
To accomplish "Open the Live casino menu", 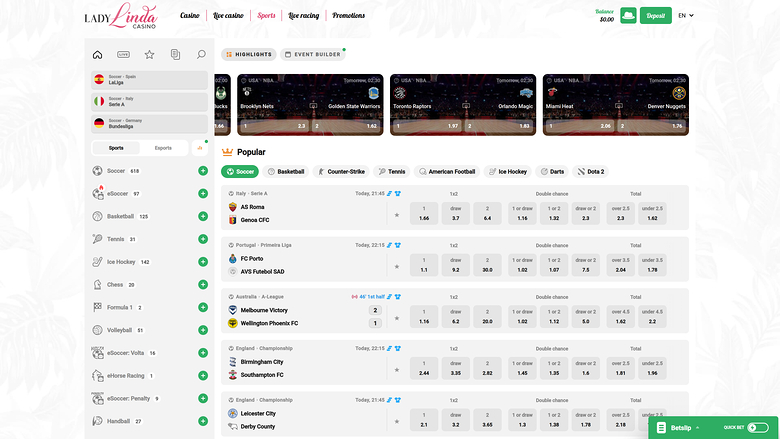I will point(227,16).
